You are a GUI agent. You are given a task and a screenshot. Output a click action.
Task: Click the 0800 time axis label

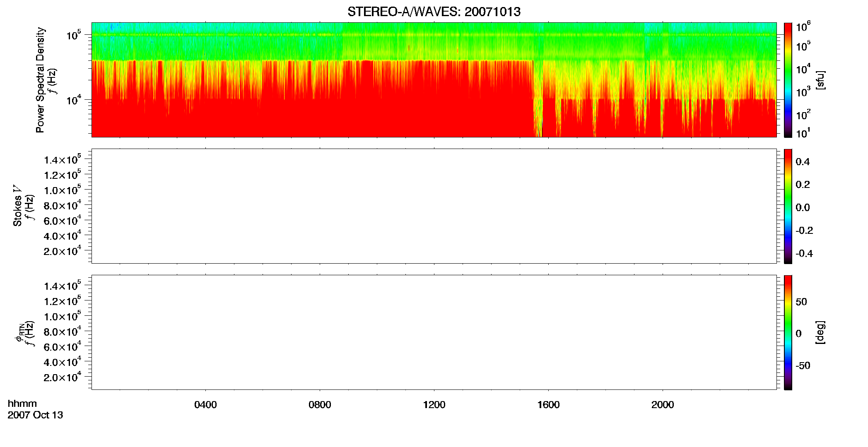[320, 405]
